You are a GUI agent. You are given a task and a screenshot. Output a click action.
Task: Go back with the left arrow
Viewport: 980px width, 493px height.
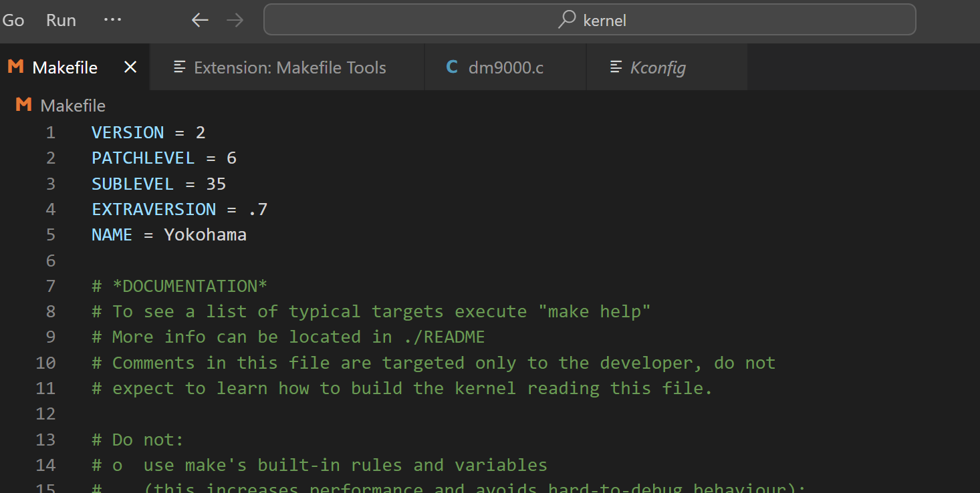[x=200, y=20]
